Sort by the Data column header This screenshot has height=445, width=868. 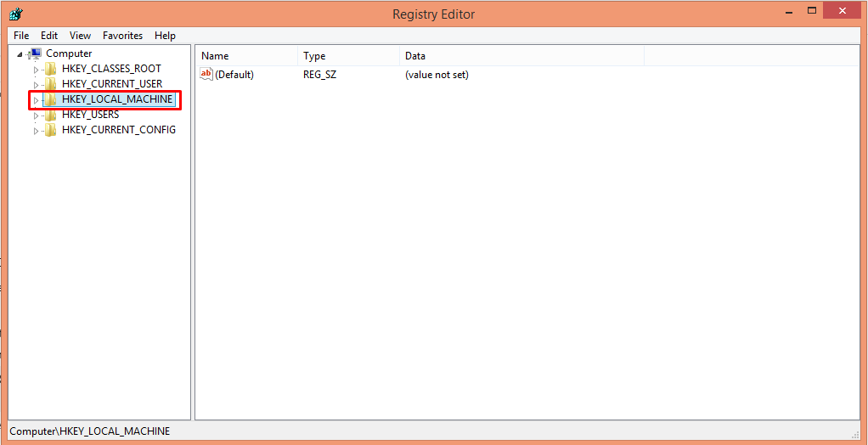tap(521, 56)
